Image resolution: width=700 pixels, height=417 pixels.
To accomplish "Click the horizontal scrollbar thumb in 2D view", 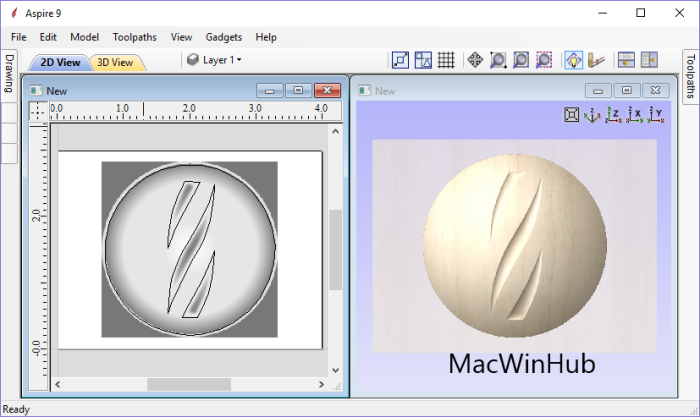I will click(189, 384).
